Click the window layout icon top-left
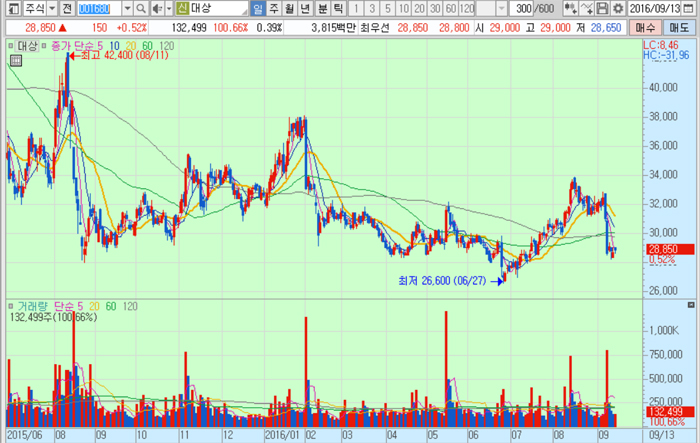The width and height of the screenshot is (700, 443). (x=14, y=8)
